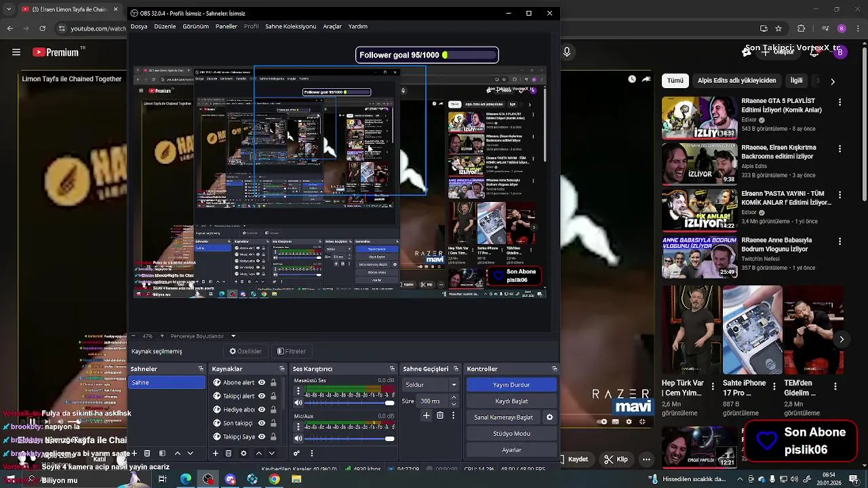Undock the Sahneler panel icon

pyautogui.click(x=201, y=369)
